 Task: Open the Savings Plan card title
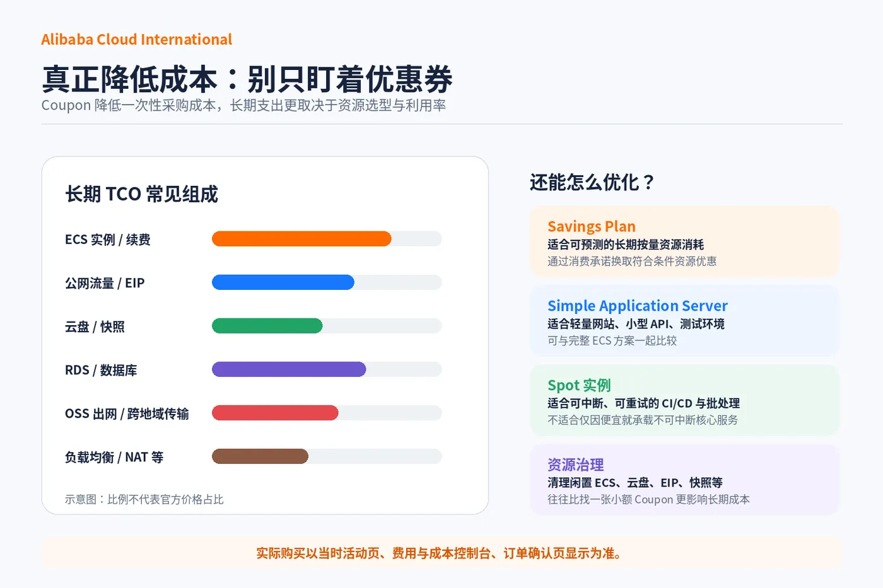tap(592, 226)
